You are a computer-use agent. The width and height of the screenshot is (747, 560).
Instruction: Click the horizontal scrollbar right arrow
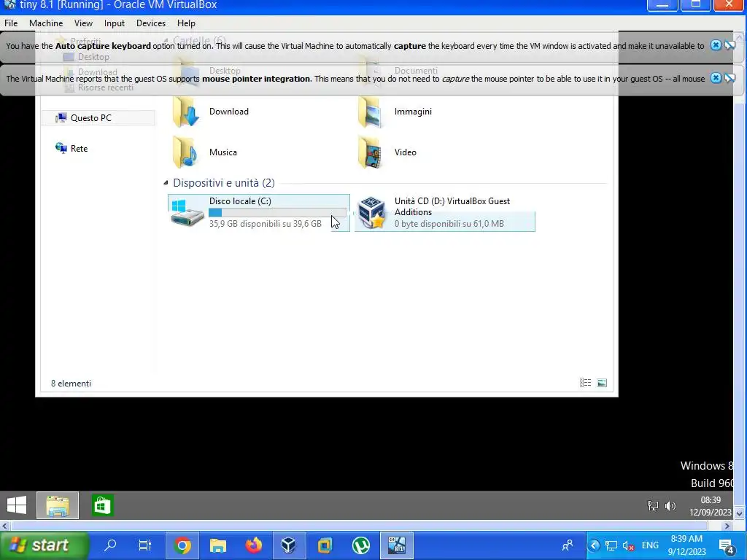[x=727, y=526]
